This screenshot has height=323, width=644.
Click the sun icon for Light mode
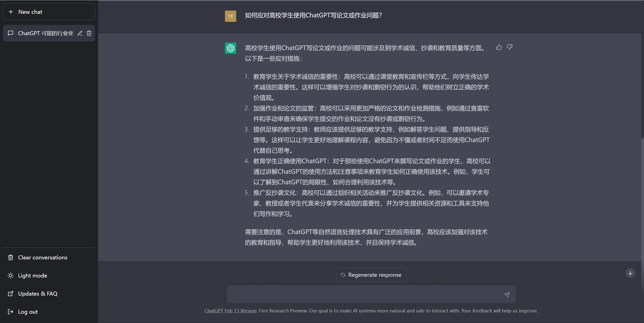(x=11, y=275)
